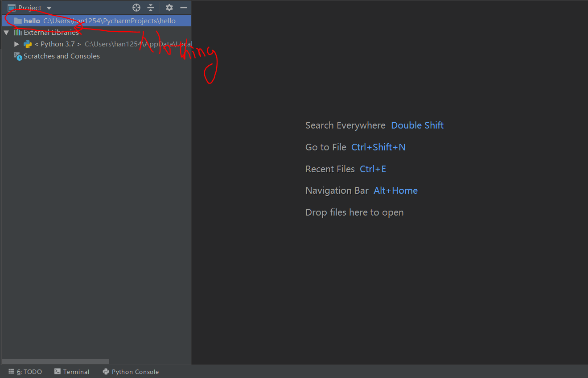Collapse the External Libraries node arrow
The width and height of the screenshot is (588, 378).
(6, 33)
